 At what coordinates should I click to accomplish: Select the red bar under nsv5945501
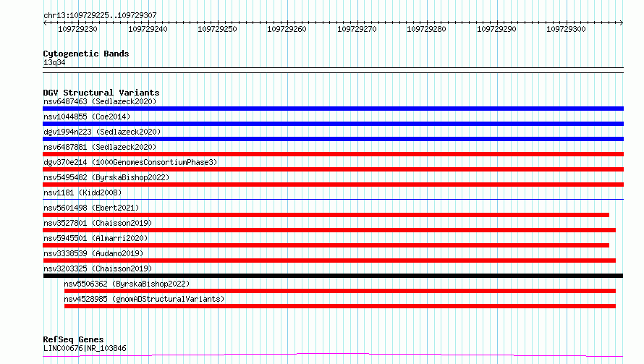point(326,245)
